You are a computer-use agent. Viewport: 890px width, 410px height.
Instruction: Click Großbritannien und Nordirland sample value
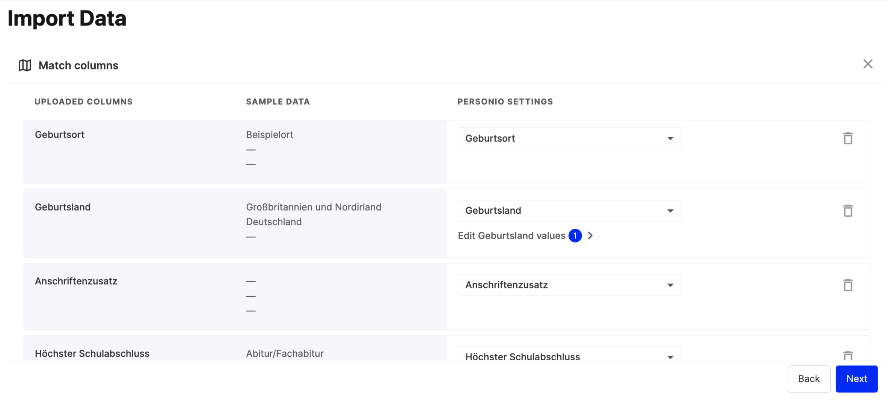point(314,207)
